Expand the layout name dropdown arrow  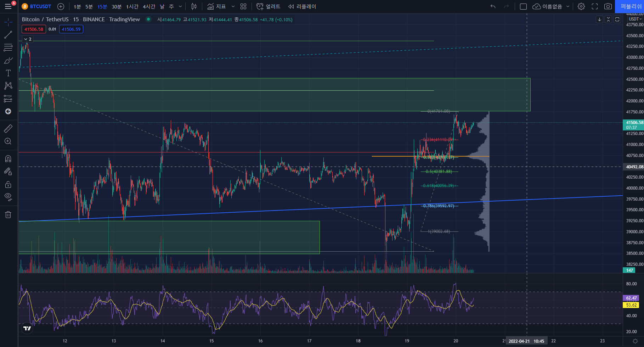pos(568,6)
